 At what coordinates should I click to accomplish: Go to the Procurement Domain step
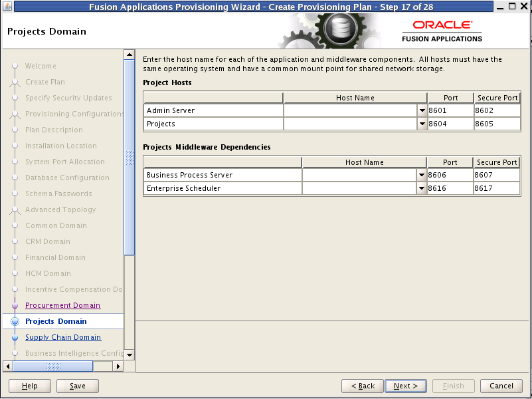[63, 305]
